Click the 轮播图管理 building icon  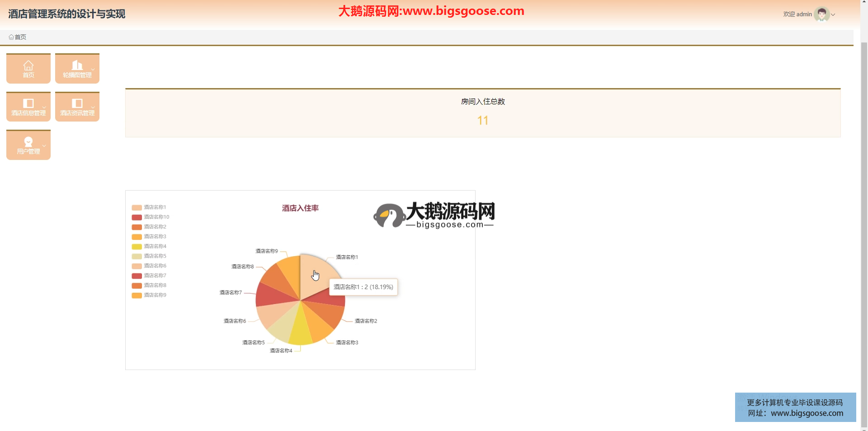pos(77,65)
